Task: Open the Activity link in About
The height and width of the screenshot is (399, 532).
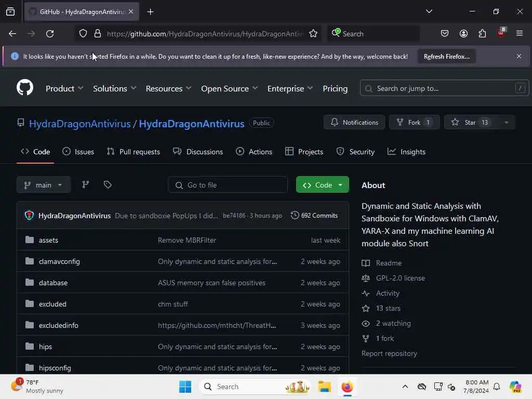Action: [388, 293]
